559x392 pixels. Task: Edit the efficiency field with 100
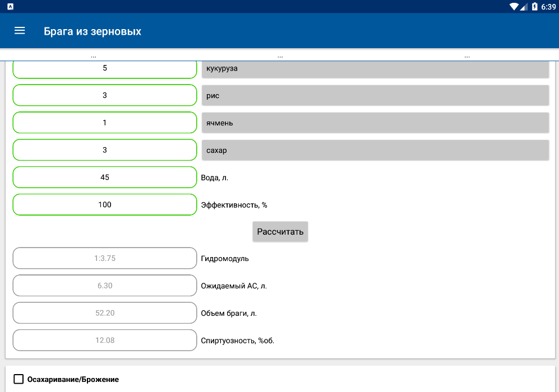click(x=105, y=204)
